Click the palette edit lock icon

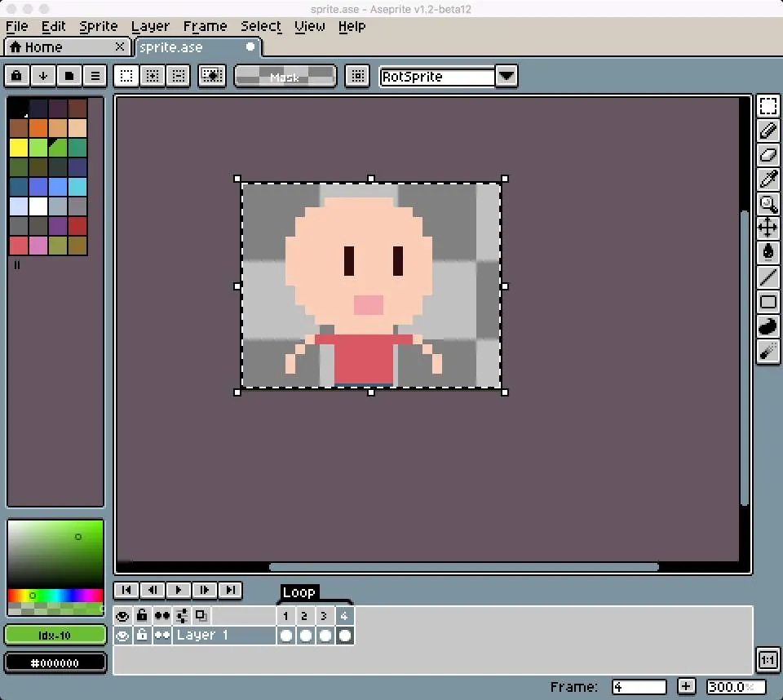point(16,76)
